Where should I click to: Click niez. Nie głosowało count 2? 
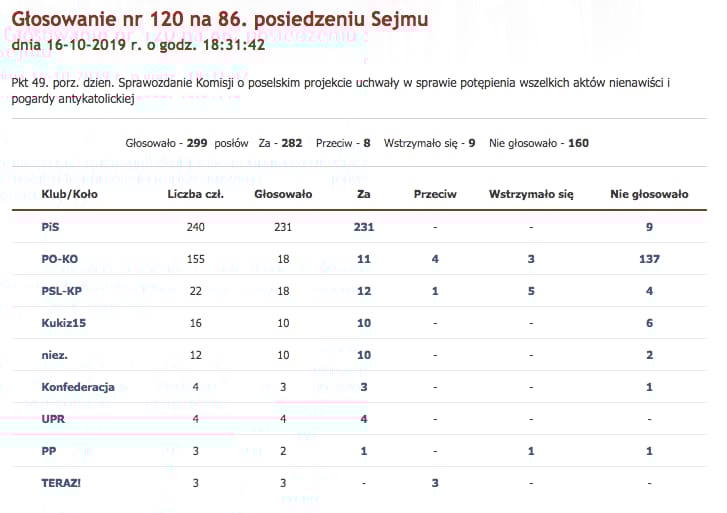[x=649, y=355]
